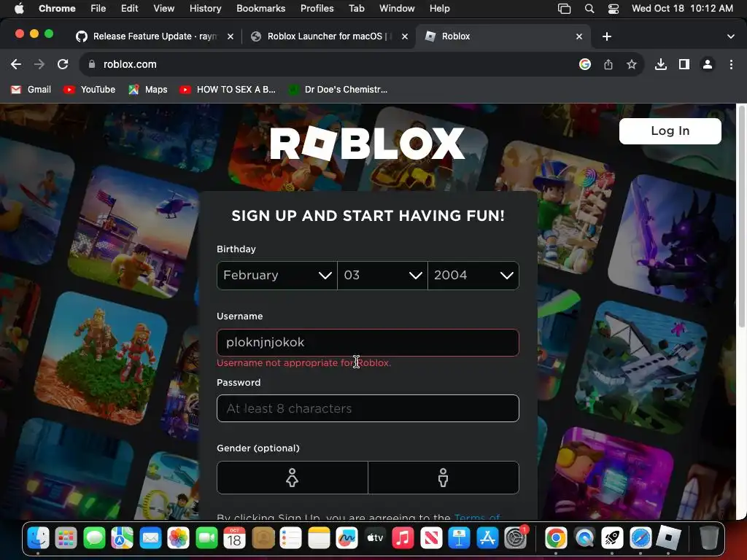Open Dr Doe's Chemistry bookmark
Image resolution: width=747 pixels, height=560 pixels.
(338, 90)
